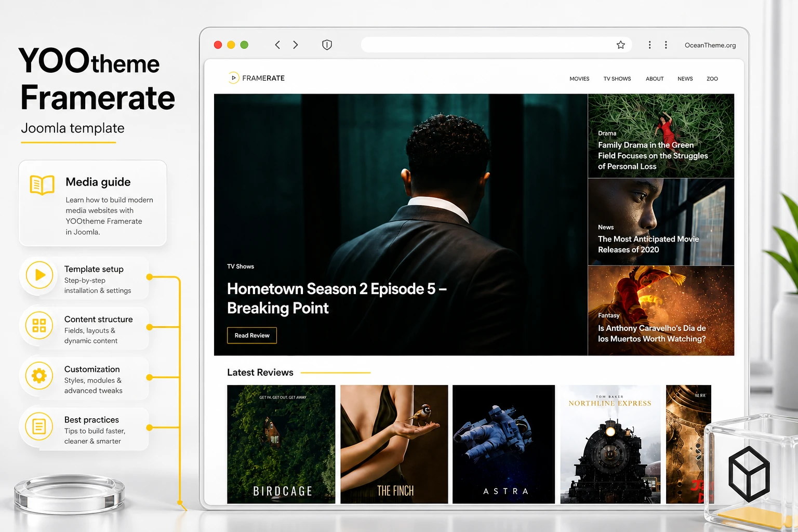
Task: Click the Template setup title
Action: coord(94,269)
